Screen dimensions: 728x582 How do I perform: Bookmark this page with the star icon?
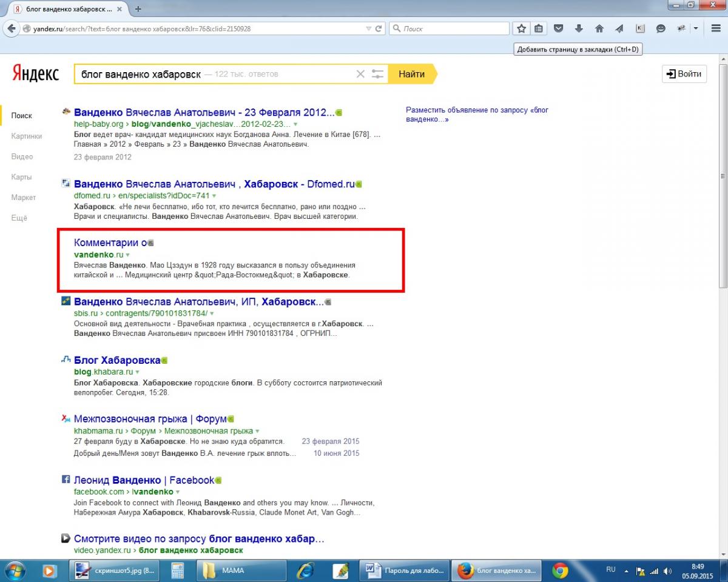[x=521, y=28]
